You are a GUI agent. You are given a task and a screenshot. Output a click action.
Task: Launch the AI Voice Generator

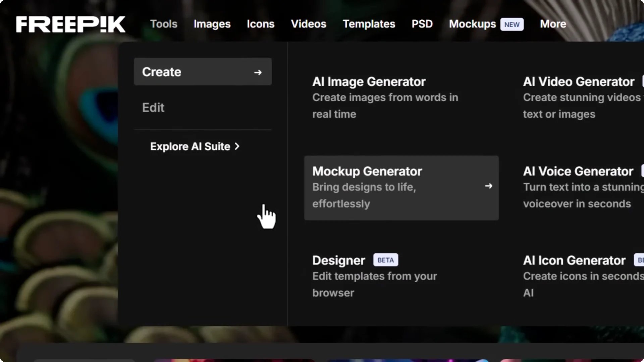click(578, 171)
